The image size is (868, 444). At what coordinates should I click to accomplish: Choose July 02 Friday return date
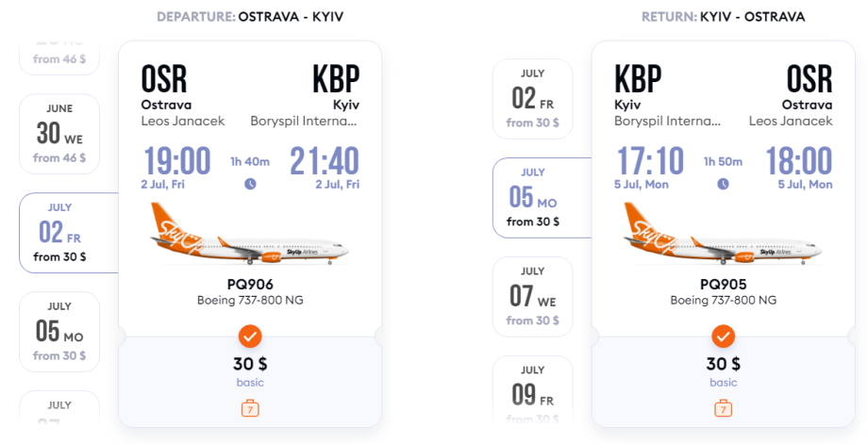pos(533,99)
